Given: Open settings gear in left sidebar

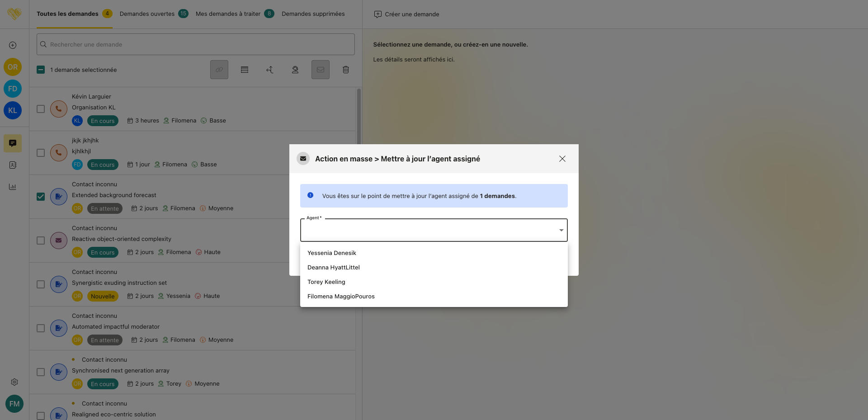Looking at the screenshot, I should click(14, 382).
